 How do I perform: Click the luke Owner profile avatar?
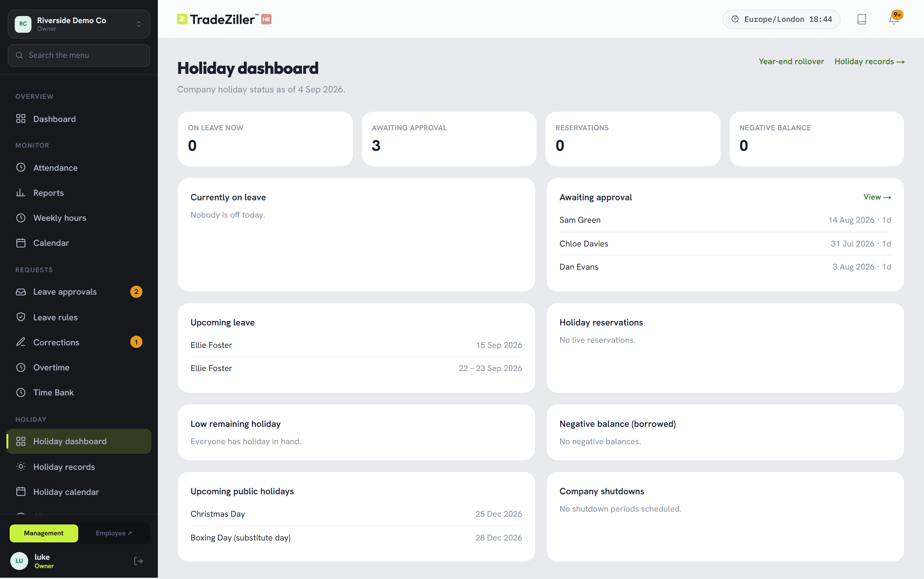pos(19,561)
